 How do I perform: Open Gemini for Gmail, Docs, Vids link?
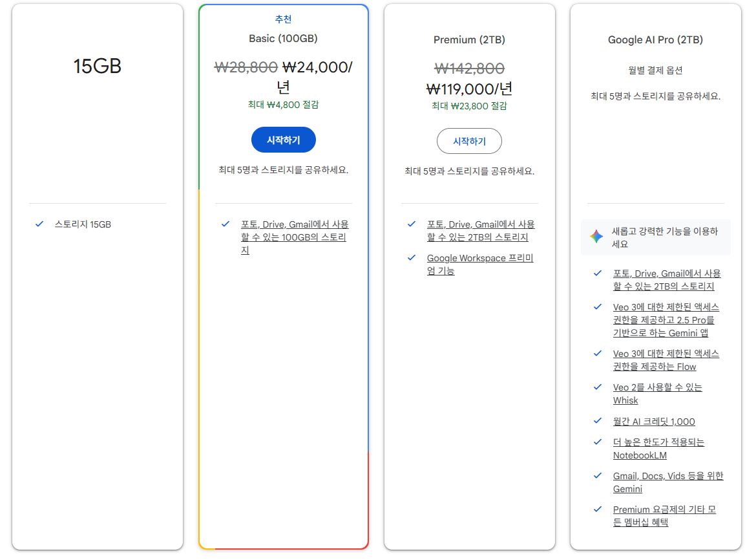pyautogui.click(x=667, y=482)
